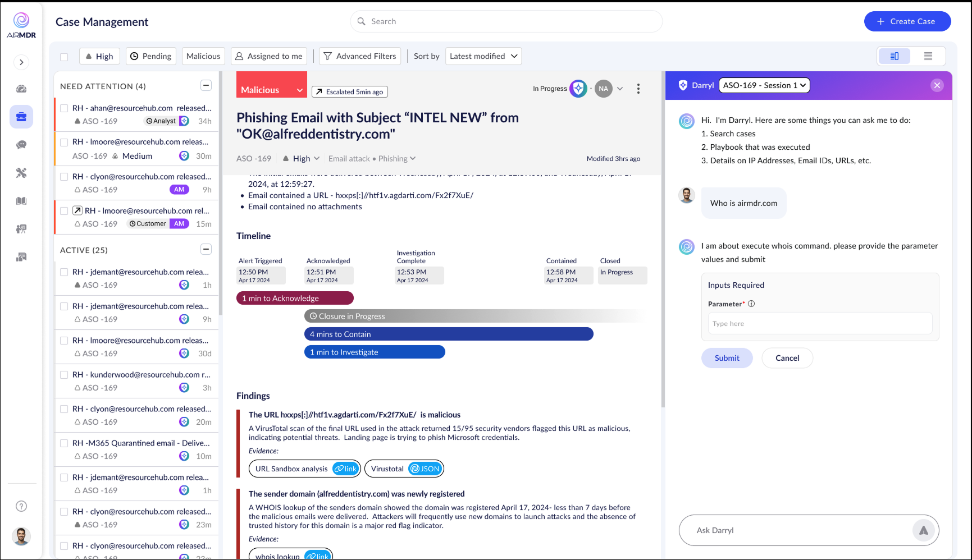
Task: Click the dashboard gauge icon in sidebar
Action: click(21, 89)
